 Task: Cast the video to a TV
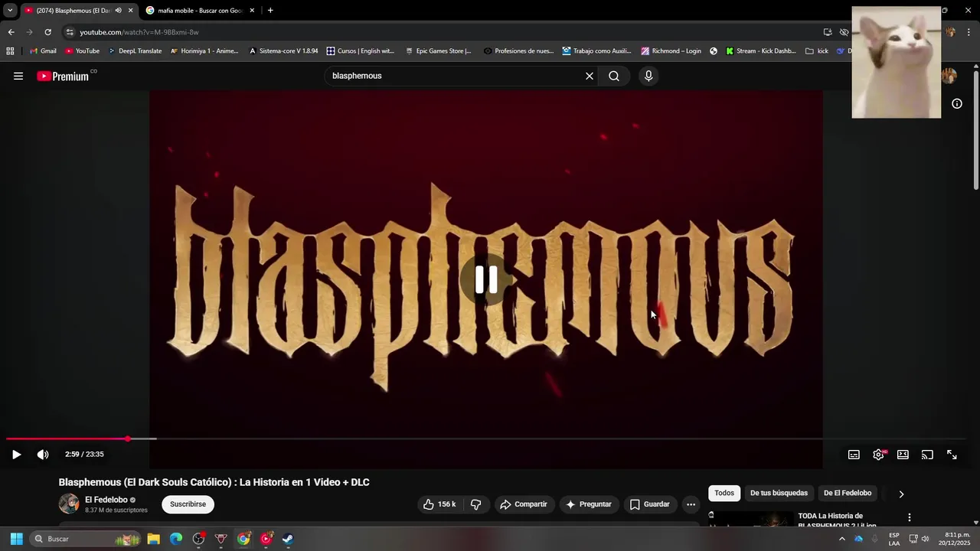(927, 455)
